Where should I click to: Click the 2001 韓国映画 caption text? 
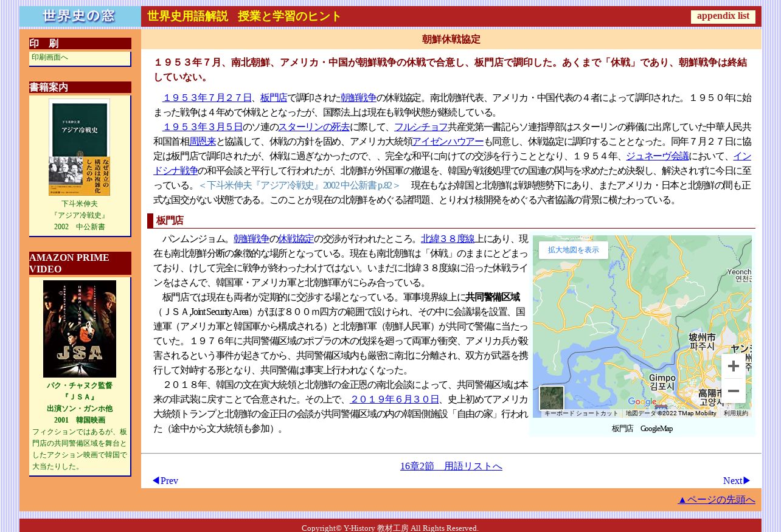(x=80, y=420)
